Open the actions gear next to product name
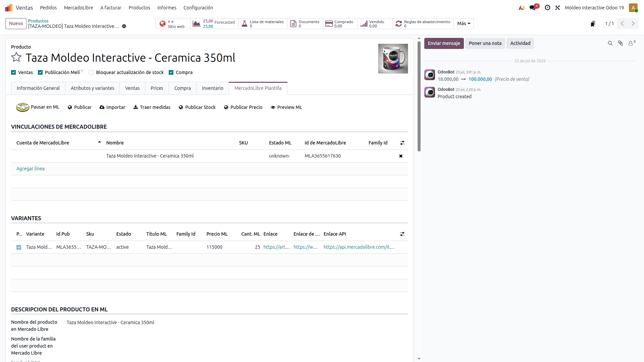The width and height of the screenshot is (644, 362). click(124, 26)
